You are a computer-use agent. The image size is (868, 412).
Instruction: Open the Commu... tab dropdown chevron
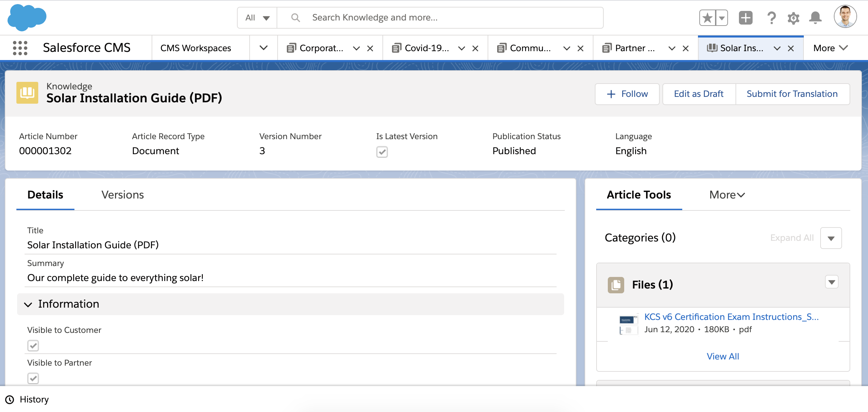[x=566, y=48]
